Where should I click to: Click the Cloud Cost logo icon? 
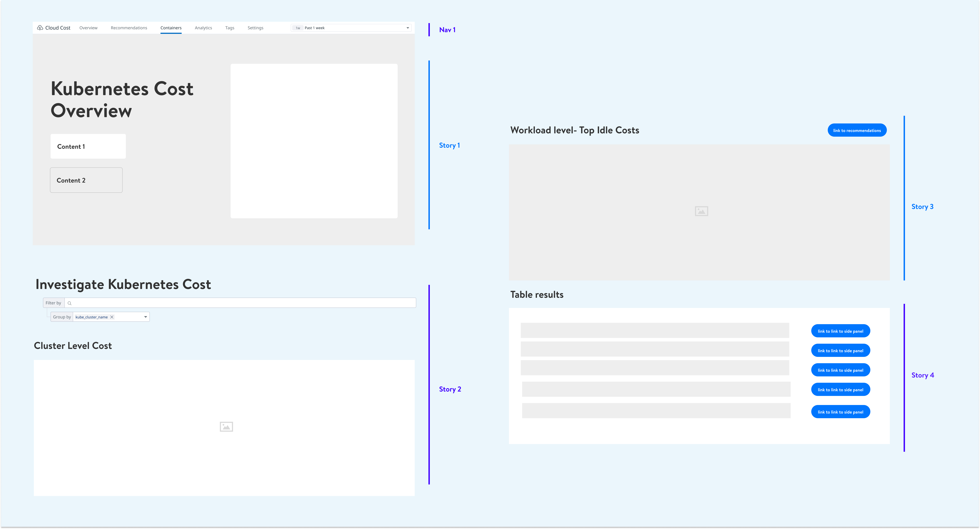40,28
